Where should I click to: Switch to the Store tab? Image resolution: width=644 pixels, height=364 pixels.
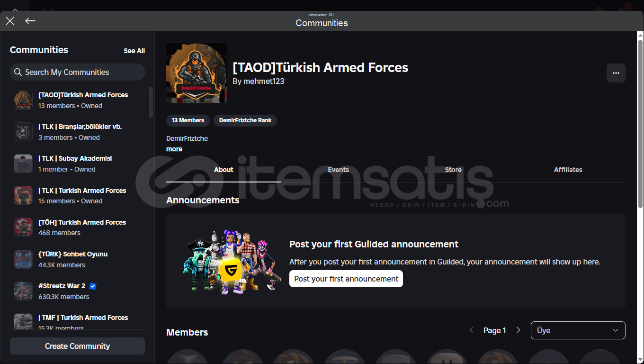point(453,170)
